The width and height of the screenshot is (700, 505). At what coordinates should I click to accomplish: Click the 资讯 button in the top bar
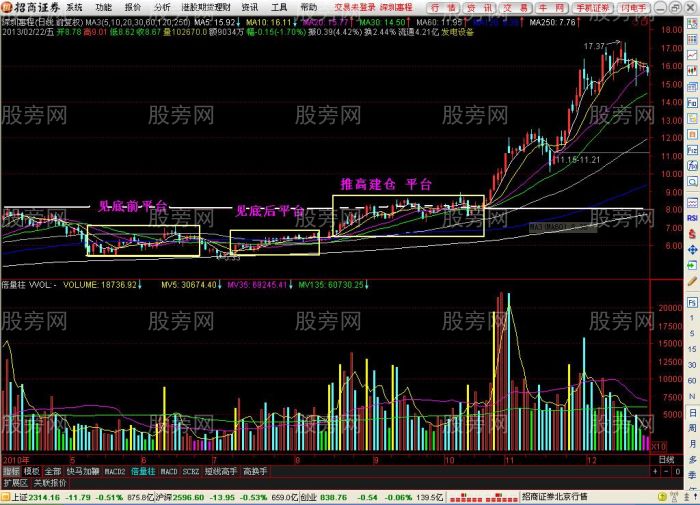(x=479, y=8)
